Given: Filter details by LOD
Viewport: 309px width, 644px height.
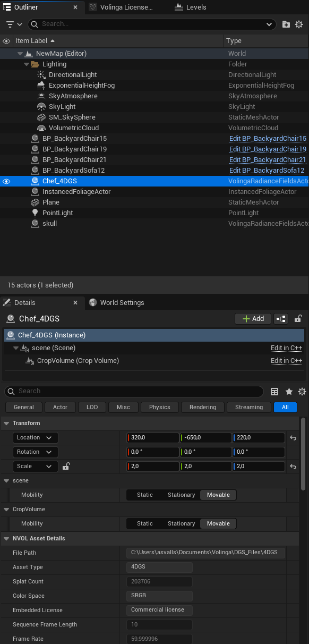Looking at the screenshot, I should [x=92, y=407].
